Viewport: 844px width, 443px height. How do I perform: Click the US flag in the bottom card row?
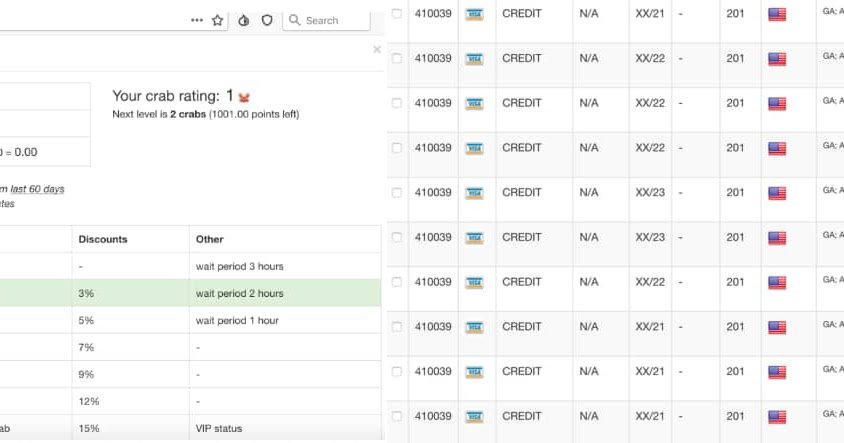coord(777,417)
